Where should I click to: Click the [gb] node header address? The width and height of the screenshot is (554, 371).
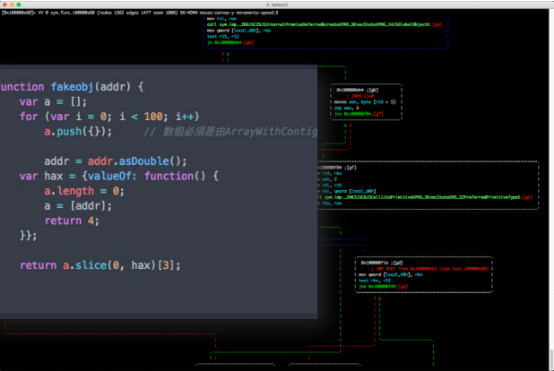click(357, 90)
